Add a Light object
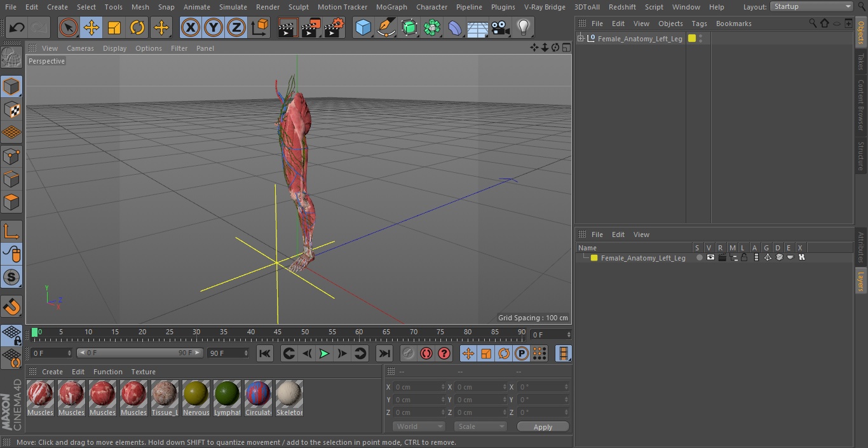This screenshot has height=448, width=868. pos(523,27)
